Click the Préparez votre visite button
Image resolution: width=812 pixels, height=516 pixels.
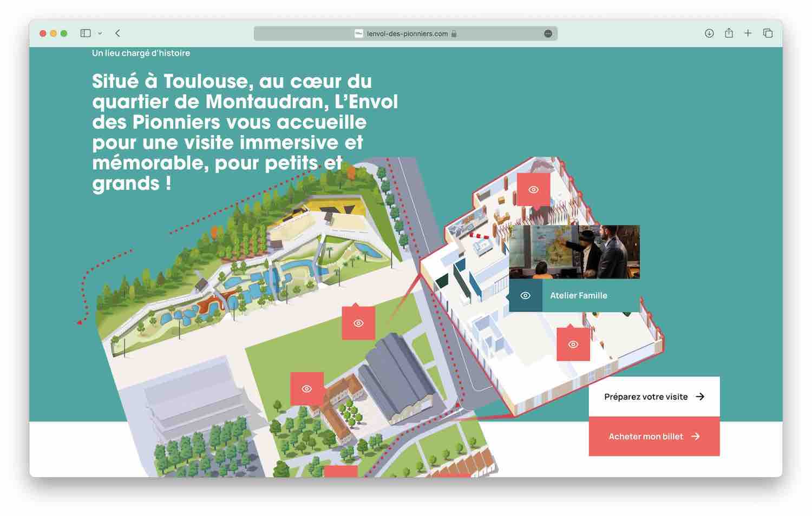tap(653, 396)
